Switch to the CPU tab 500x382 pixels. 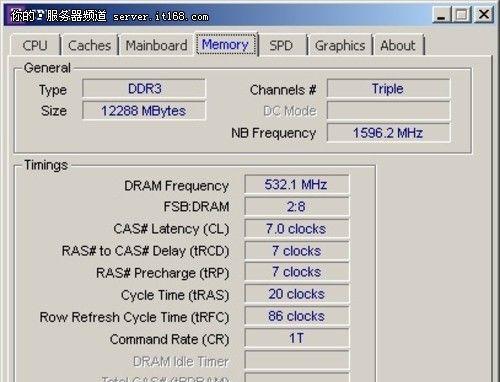tap(35, 45)
